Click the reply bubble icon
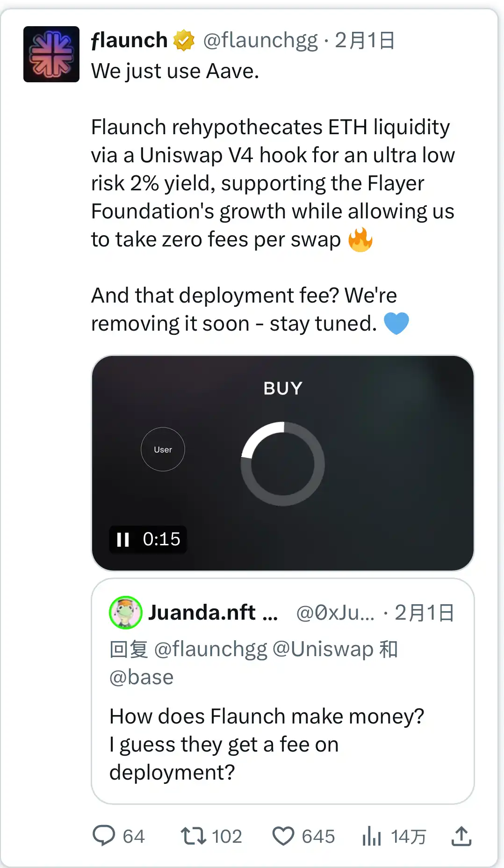This screenshot has width=504, height=868. point(104,836)
